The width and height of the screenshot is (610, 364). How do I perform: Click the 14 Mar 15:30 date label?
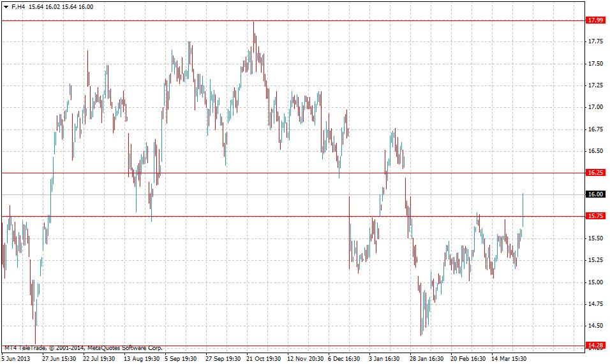pyautogui.click(x=509, y=358)
